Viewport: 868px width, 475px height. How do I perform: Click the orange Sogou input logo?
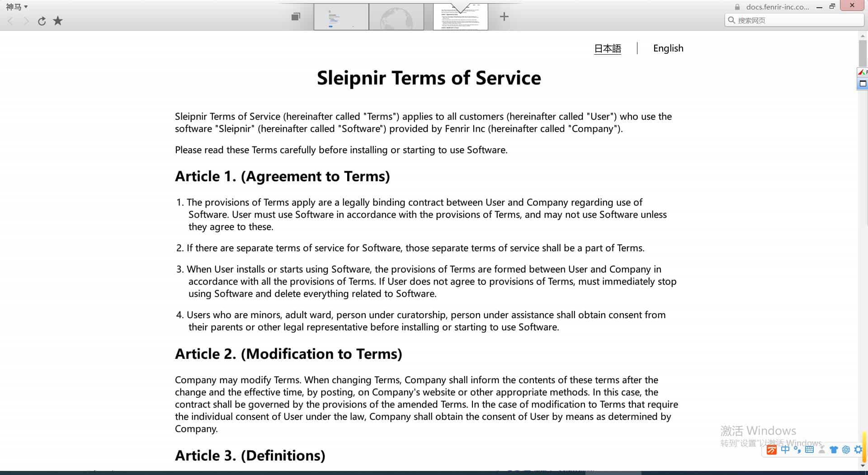coord(772,450)
